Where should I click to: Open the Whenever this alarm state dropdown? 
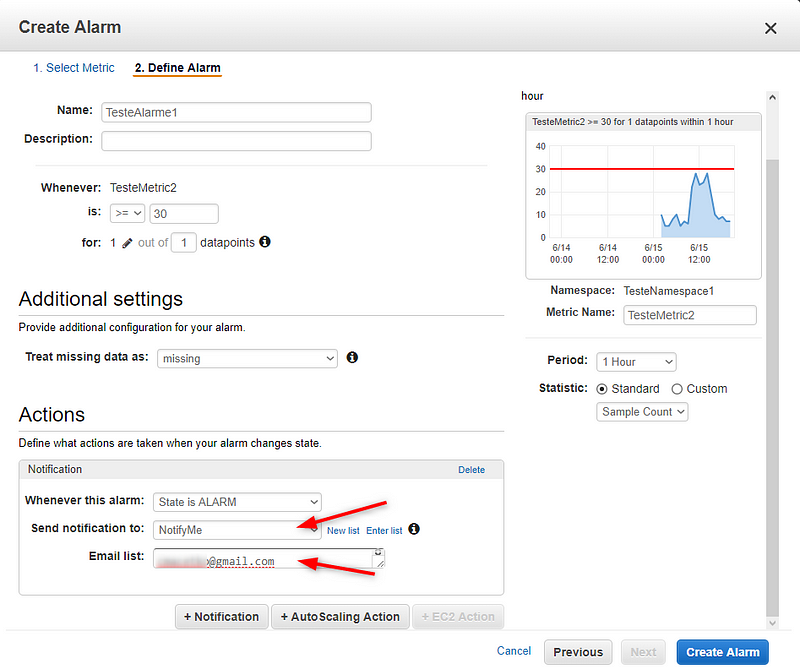(237, 502)
